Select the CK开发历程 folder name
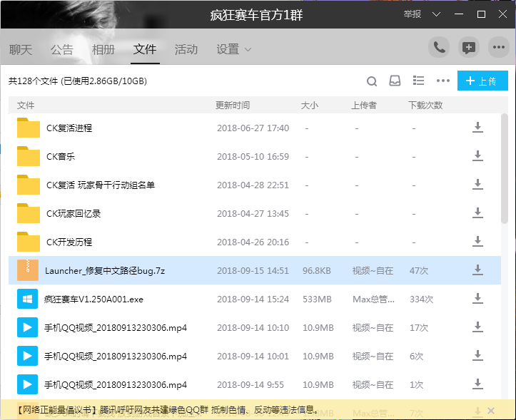 [69, 242]
